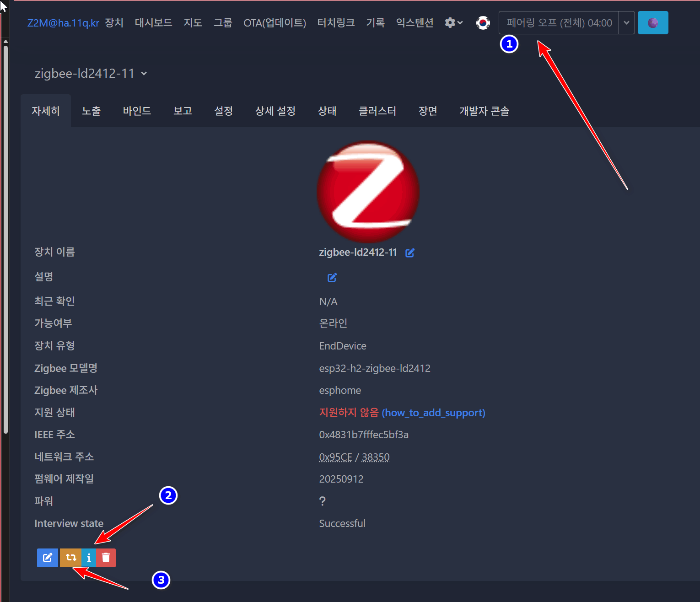Image resolution: width=700 pixels, height=602 pixels.
Task: Edit device name pencil icon
Action: click(x=410, y=253)
